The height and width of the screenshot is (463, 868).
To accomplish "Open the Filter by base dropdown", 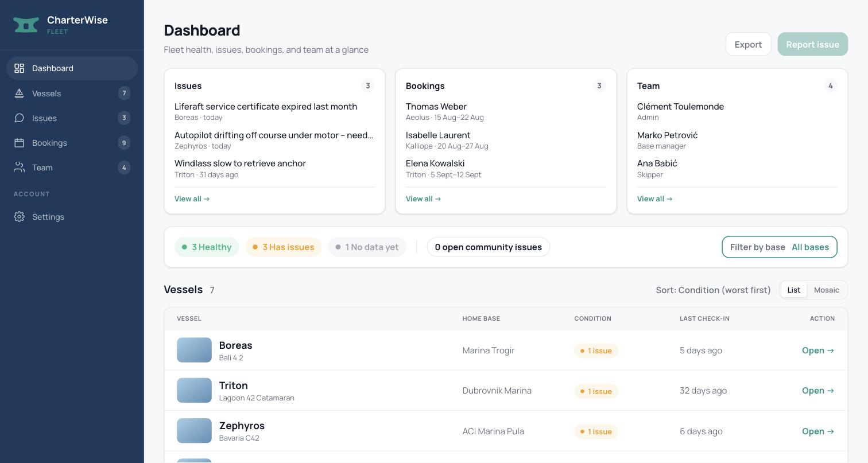I will (780, 247).
